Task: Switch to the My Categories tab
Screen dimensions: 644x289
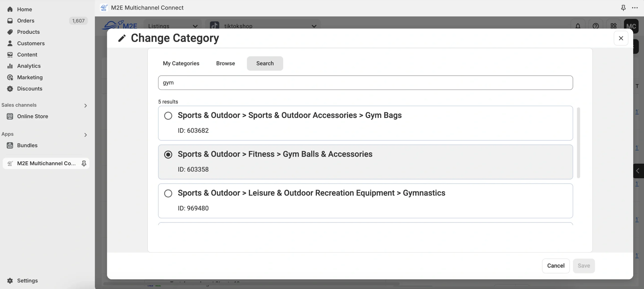Action: (x=181, y=63)
